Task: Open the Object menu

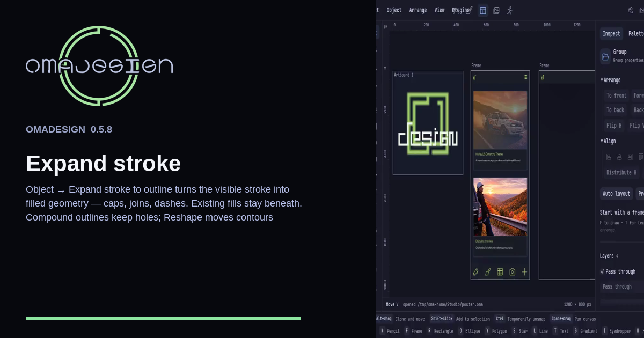Action: (x=394, y=10)
